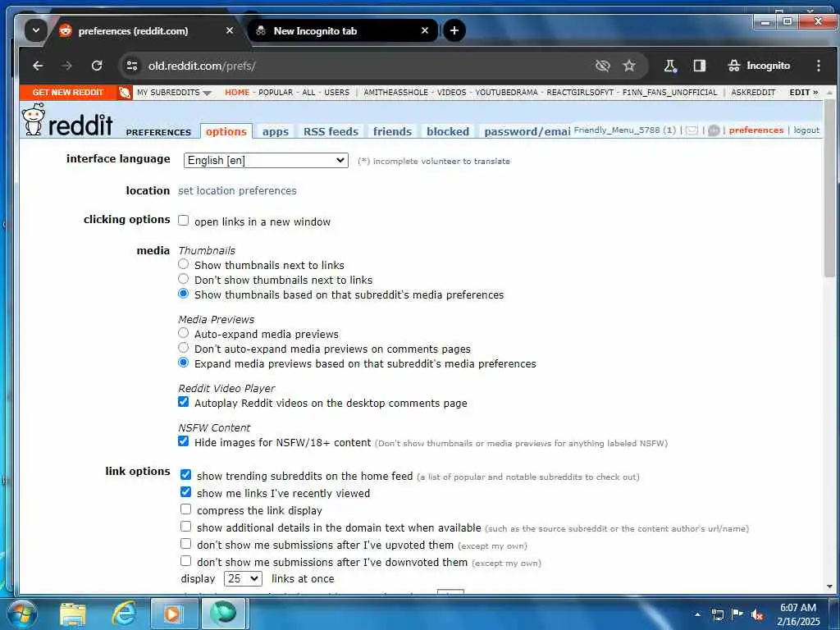Click the reddit snoo logo

coord(34,119)
